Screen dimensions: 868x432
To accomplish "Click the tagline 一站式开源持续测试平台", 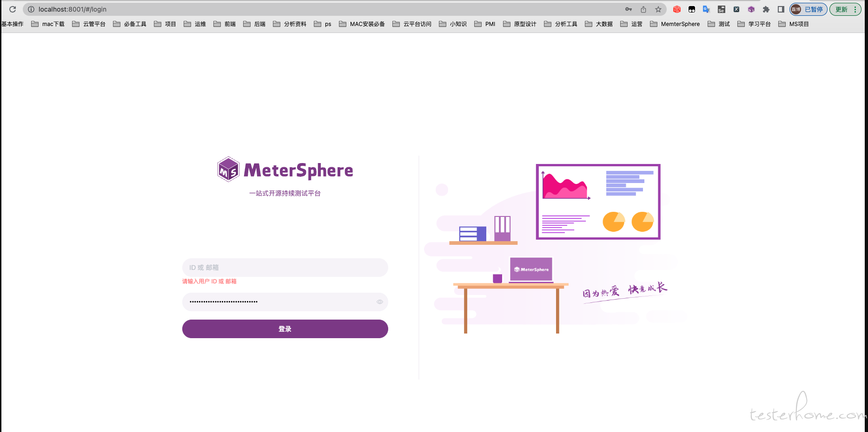I will click(x=285, y=193).
